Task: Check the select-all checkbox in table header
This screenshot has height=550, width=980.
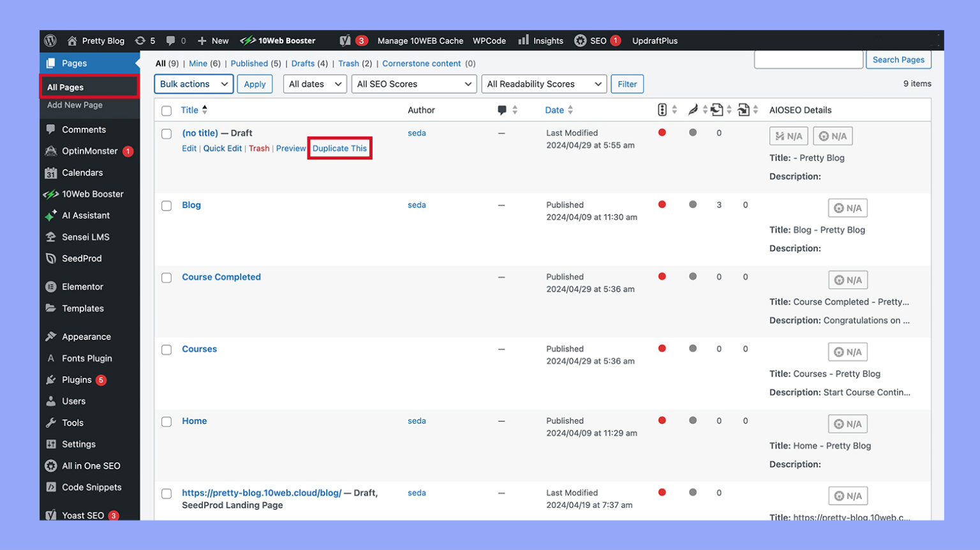Action: (167, 110)
